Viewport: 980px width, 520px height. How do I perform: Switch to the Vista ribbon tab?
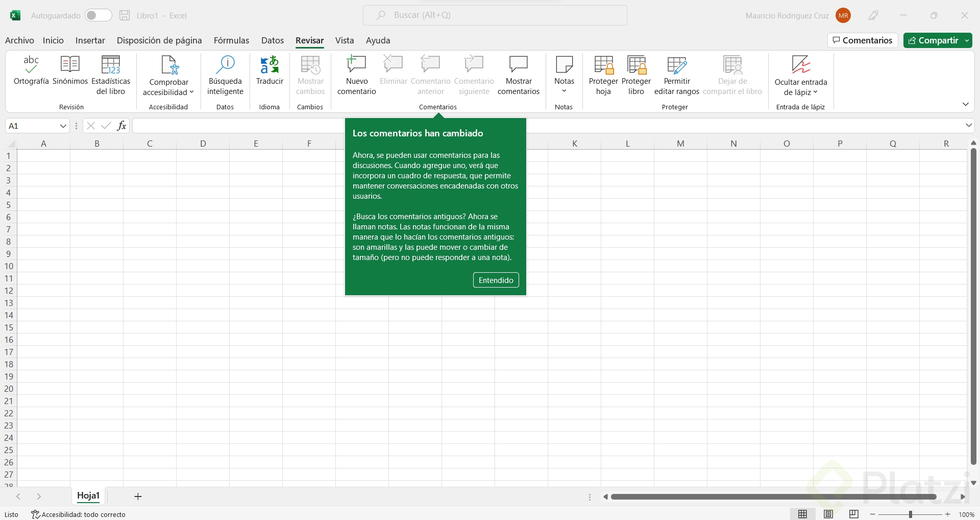(344, 40)
